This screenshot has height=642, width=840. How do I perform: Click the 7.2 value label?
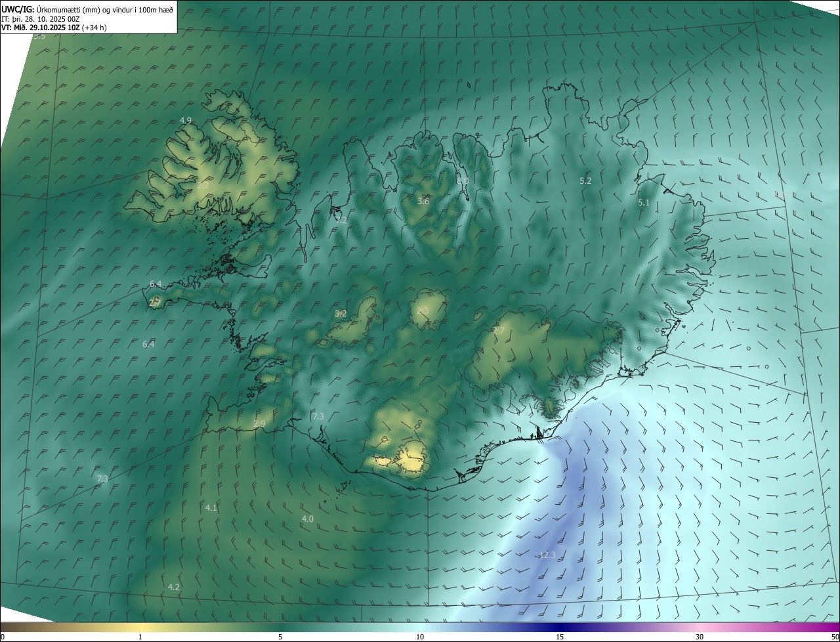coord(341,220)
